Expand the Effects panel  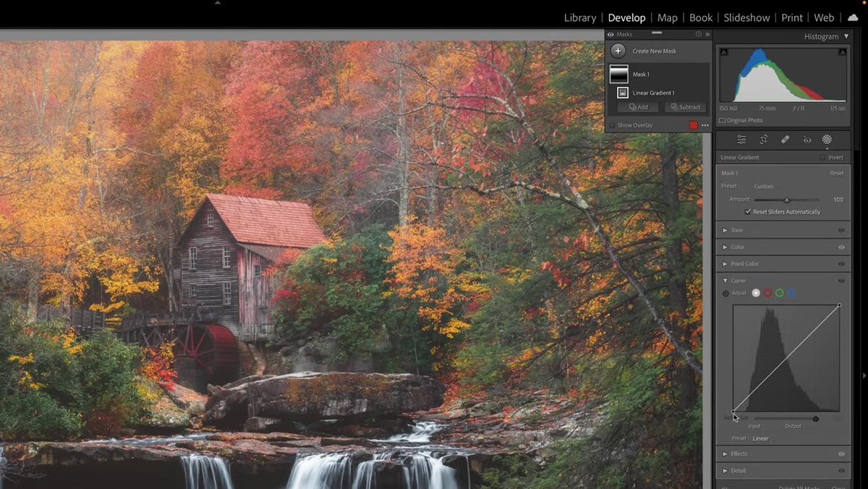click(x=726, y=454)
